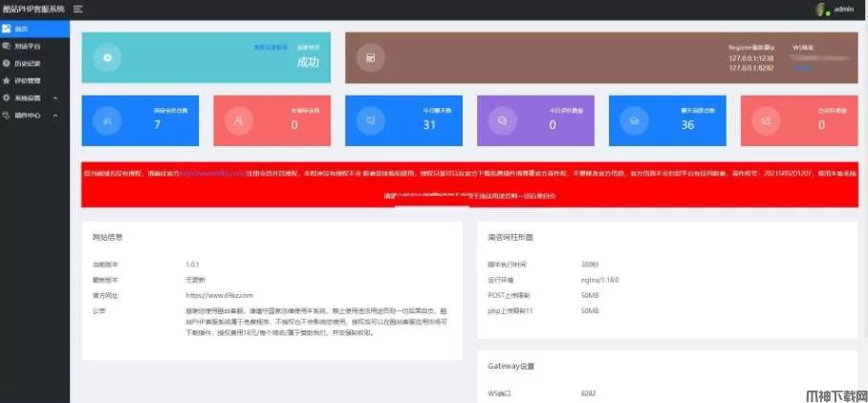Click the php上传限制 50MB value
The width and height of the screenshot is (868, 403).
tap(590, 310)
